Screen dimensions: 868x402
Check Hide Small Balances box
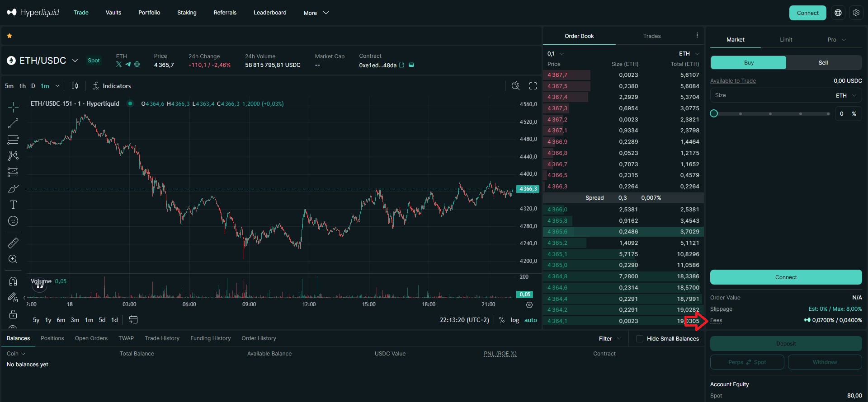[x=640, y=339]
